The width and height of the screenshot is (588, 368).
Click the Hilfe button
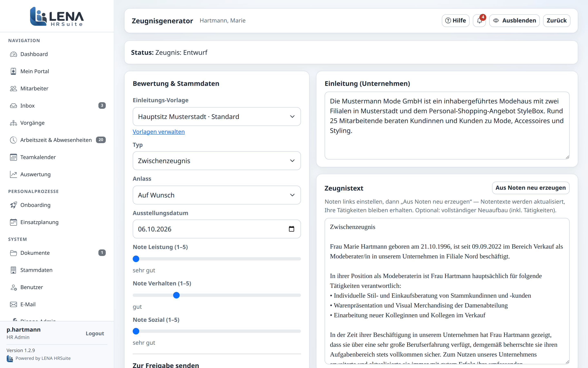455,21
